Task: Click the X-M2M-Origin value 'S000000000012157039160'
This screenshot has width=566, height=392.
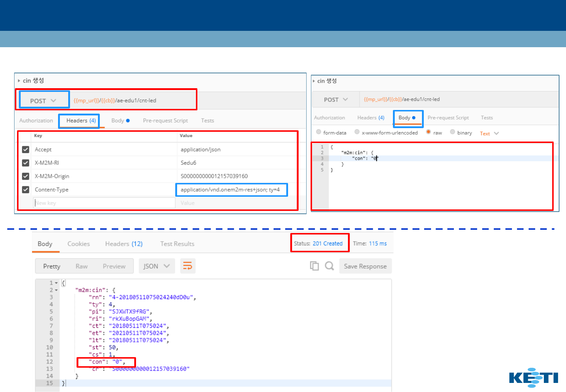Action: (x=214, y=176)
